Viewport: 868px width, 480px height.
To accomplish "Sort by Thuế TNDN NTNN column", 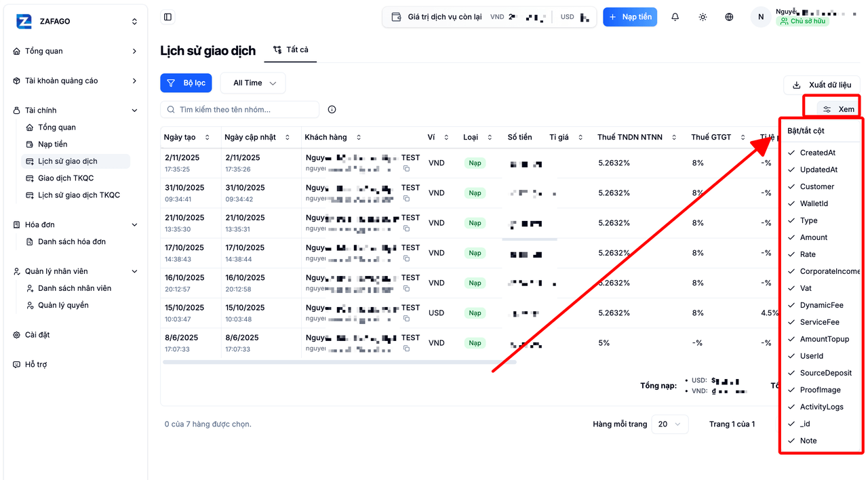I will tap(637, 137).
